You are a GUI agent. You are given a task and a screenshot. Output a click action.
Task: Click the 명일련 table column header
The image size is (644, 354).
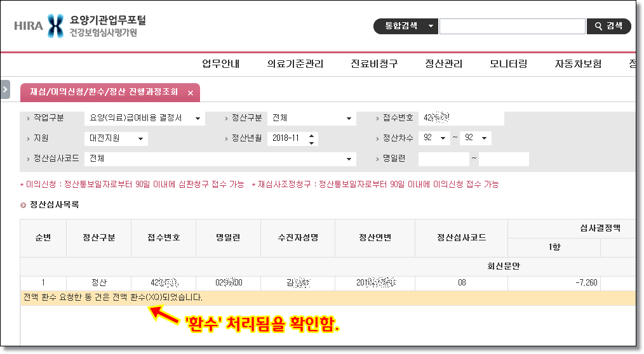pyautogui.click(x=229, y=238)
